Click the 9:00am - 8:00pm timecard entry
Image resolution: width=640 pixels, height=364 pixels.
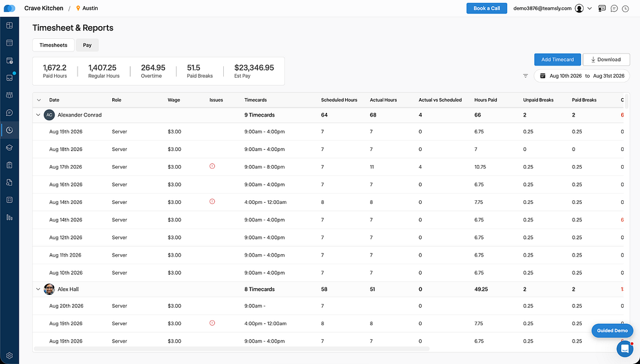coord(264,167)
